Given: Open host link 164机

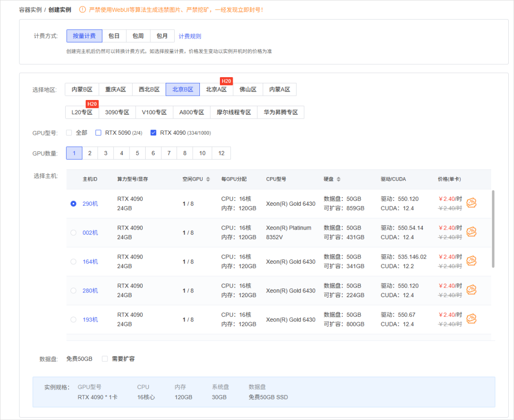Looking at the screenshot, I should point(90,261).
